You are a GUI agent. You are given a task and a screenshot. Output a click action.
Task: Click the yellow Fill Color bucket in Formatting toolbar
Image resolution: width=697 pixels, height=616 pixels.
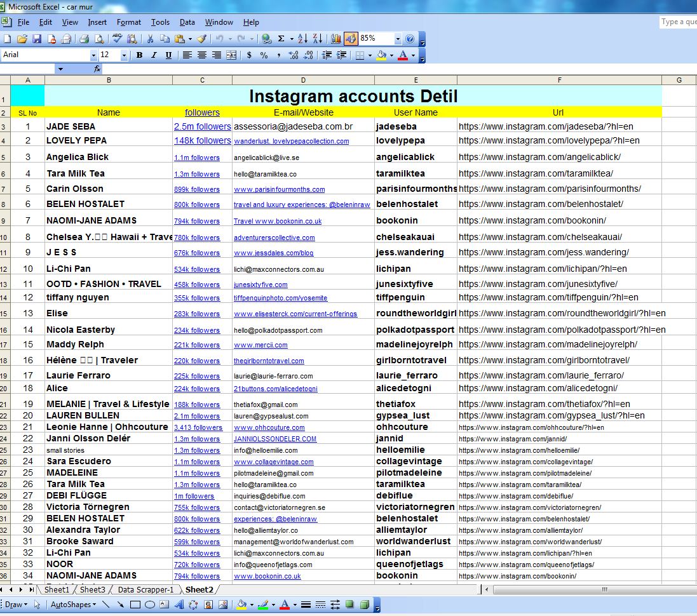click(x=381, y=55)
